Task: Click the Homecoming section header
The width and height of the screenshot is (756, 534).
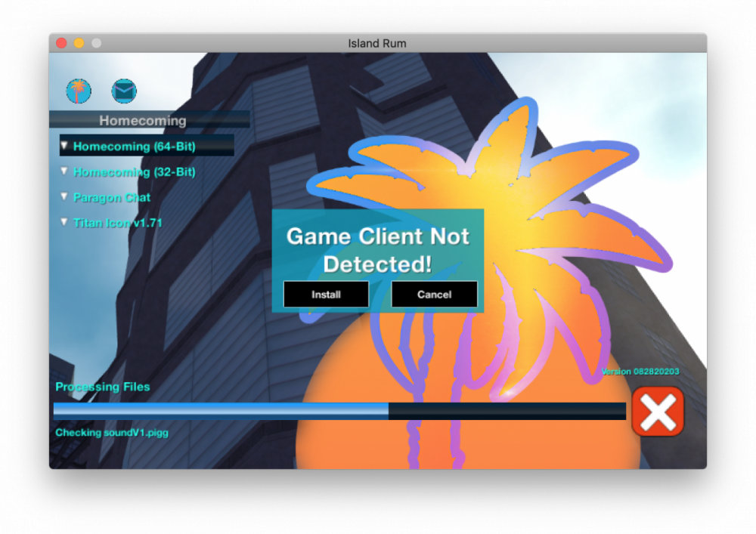Action: (x=143, y=120)
